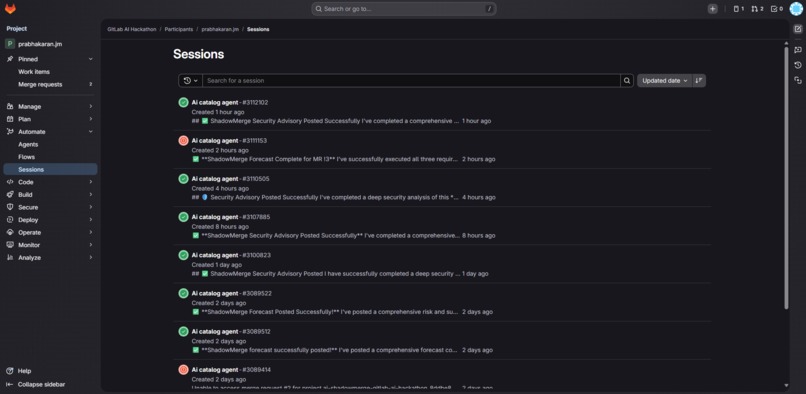Open the create new plus button

pyautogui.click(x=712, y=9)
